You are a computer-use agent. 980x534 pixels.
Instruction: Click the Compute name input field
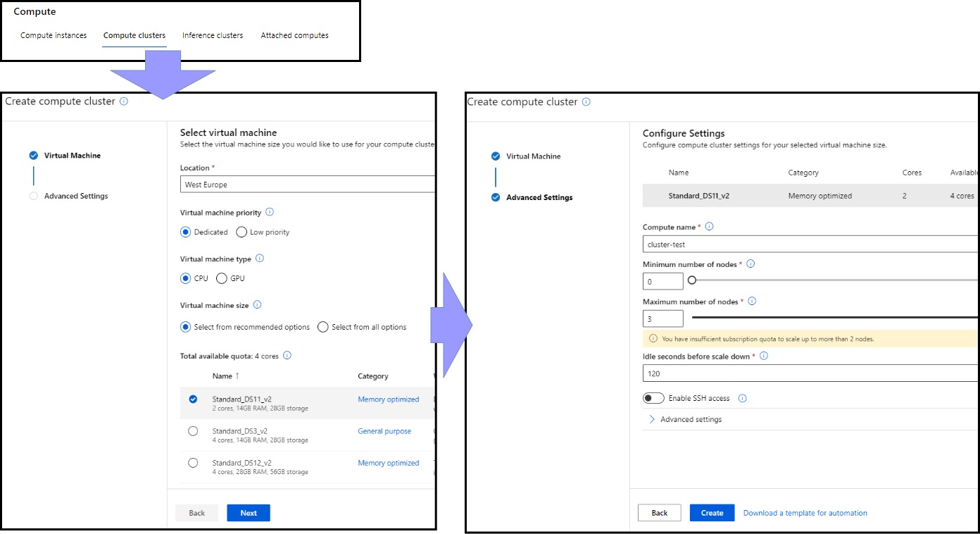pos(810,244)
